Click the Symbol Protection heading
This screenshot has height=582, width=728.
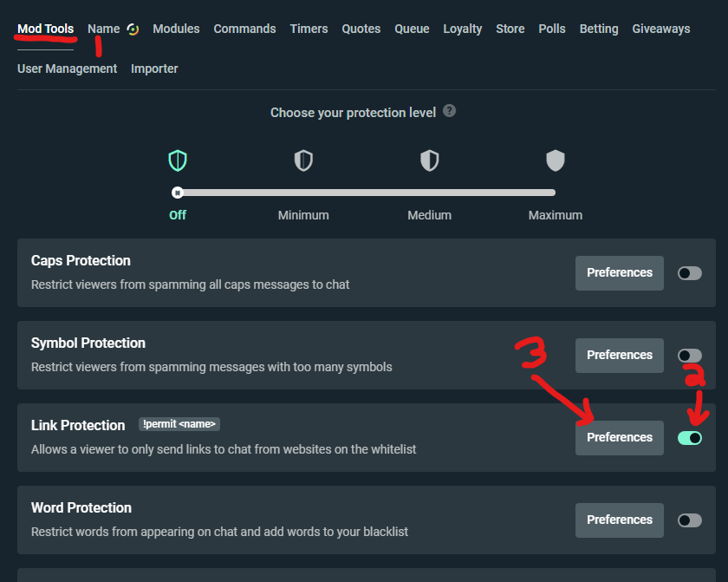(x=88, y=343)
